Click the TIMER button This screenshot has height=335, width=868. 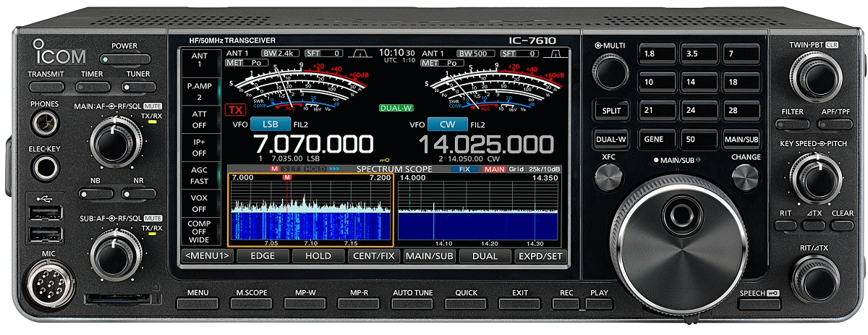tap(92, 88)
